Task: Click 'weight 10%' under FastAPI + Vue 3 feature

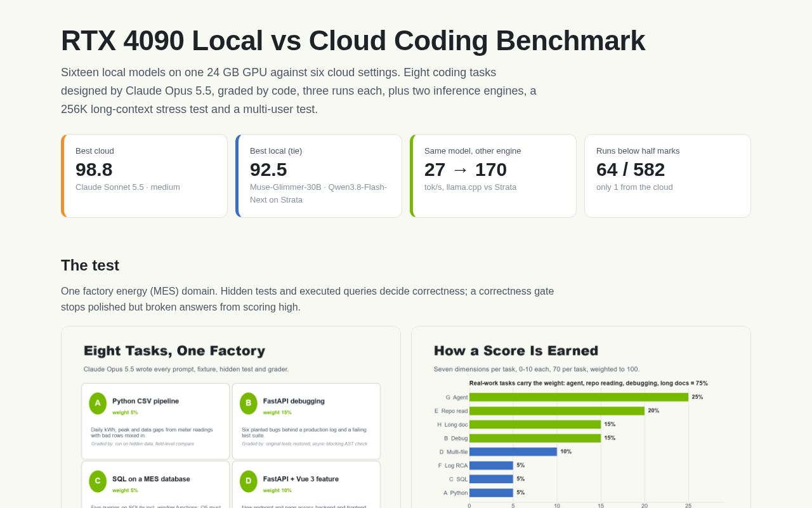Action: tap(277, 490)
